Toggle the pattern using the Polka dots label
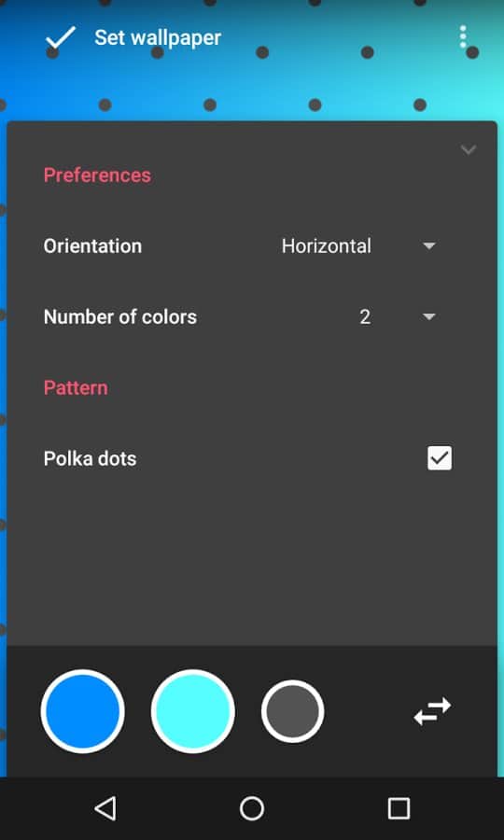Image resolution: width=504 pixels, height=840 pixels. coord(90,459)
